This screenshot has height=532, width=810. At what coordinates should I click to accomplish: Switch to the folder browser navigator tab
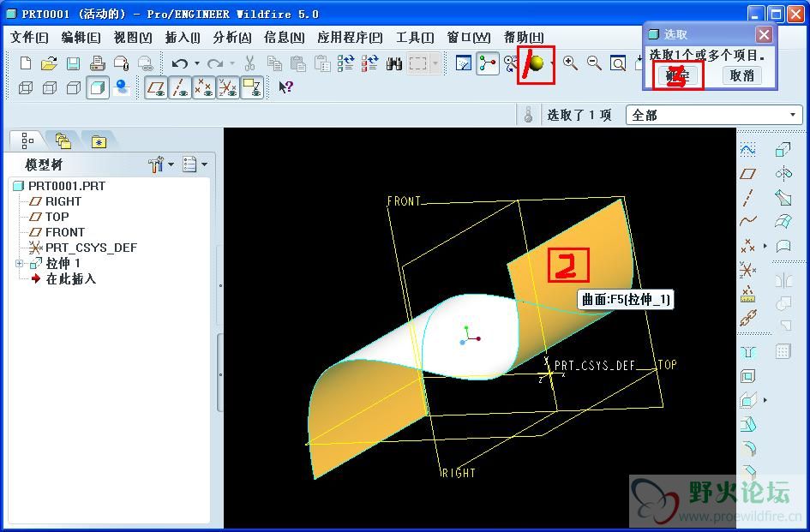point(63,140)
